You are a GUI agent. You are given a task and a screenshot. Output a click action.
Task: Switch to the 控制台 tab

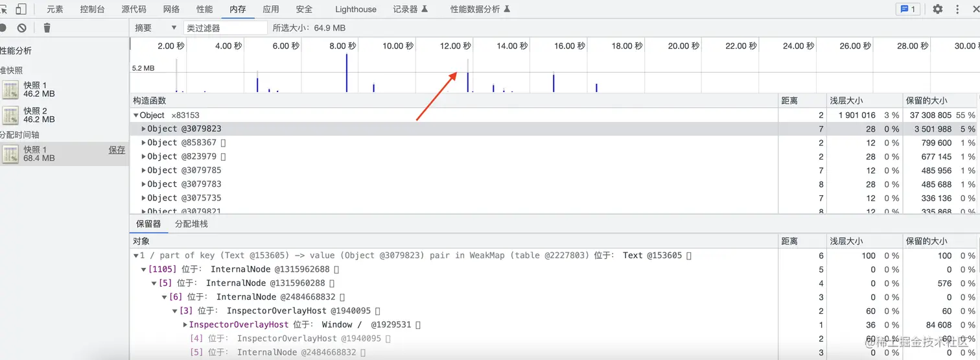point(92,9)
